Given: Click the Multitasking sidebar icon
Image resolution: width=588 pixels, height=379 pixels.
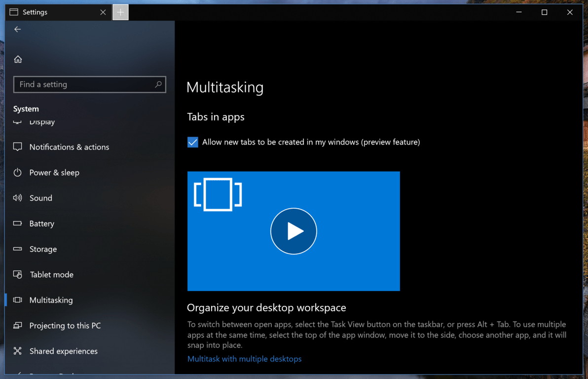Looking at the screenshot, I should [x=18, y=300].
